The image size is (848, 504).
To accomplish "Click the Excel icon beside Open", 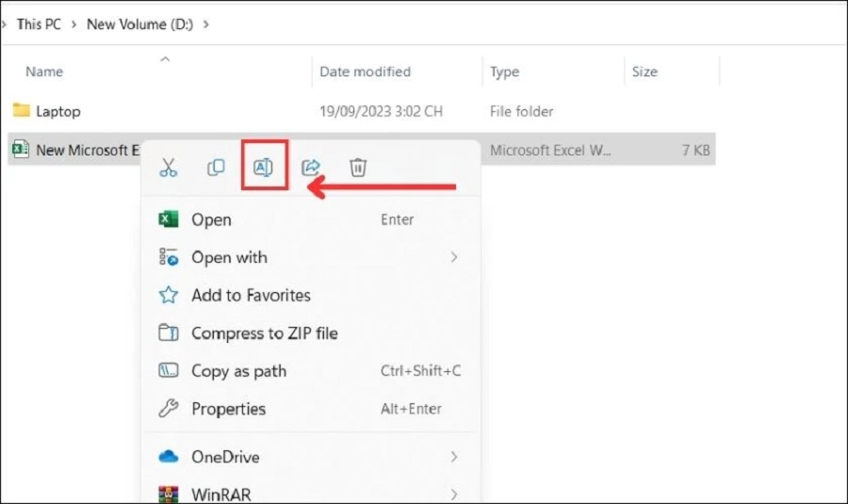I will point(169,219).
